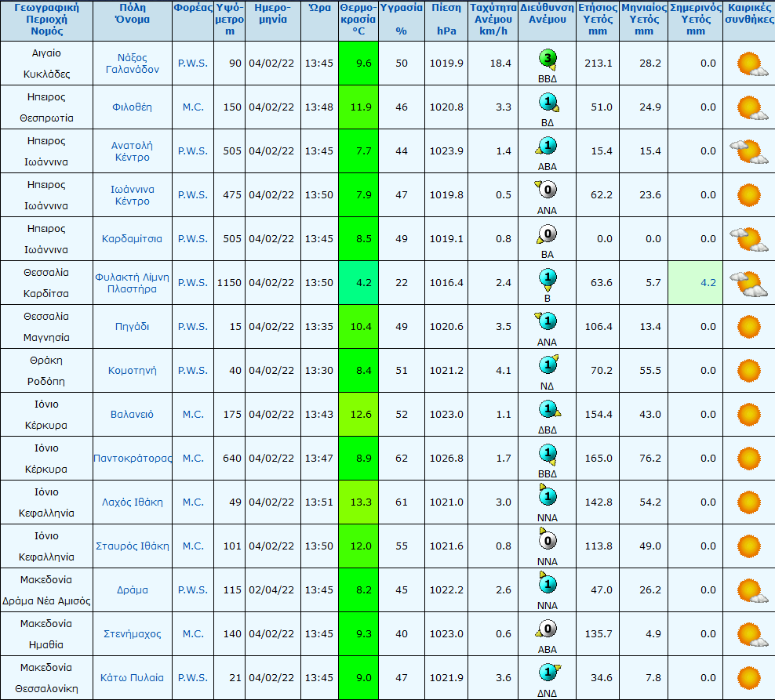Open the Ανατολή Κέντρο station link
The height and width of the screenshot is (700, 775).
132,151
